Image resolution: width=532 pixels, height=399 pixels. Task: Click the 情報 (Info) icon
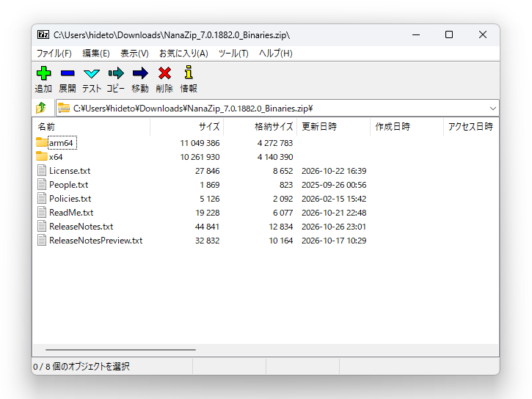click(189, 72)
